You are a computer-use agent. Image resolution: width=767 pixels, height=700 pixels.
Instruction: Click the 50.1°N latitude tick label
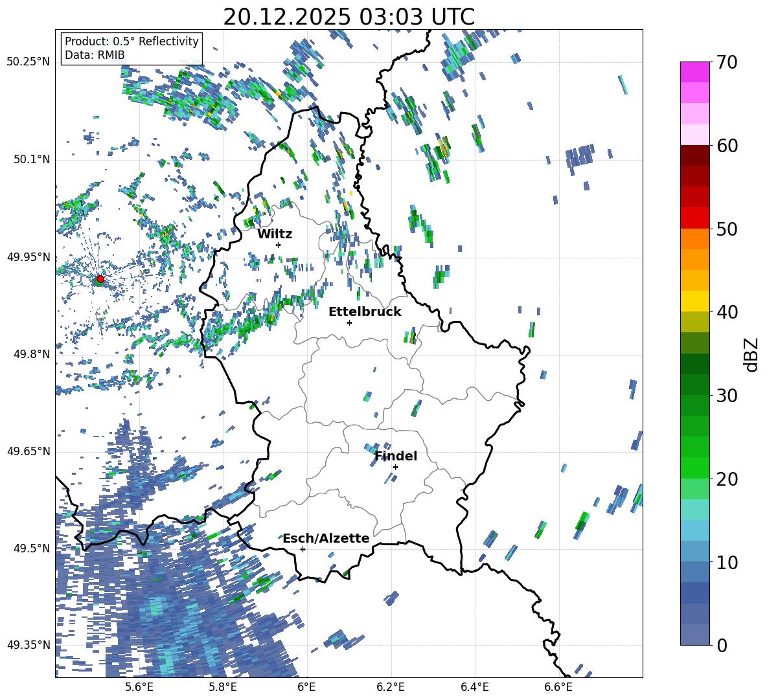(x=32, y=160)
